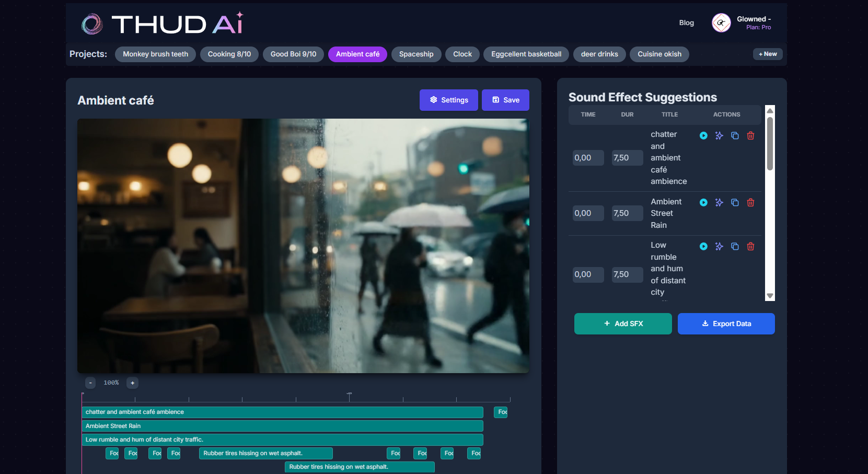Open deer drinks project
868x474 pixels.
599,54
